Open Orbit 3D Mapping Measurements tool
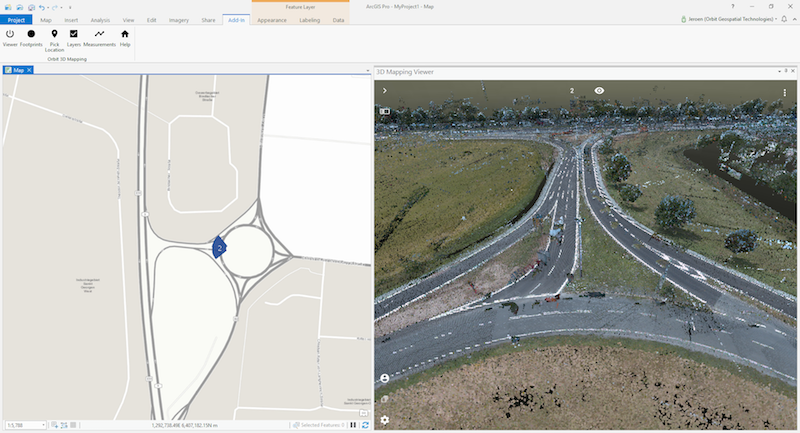The height and width of the screenshot is (433, 800). pos(99,35)
